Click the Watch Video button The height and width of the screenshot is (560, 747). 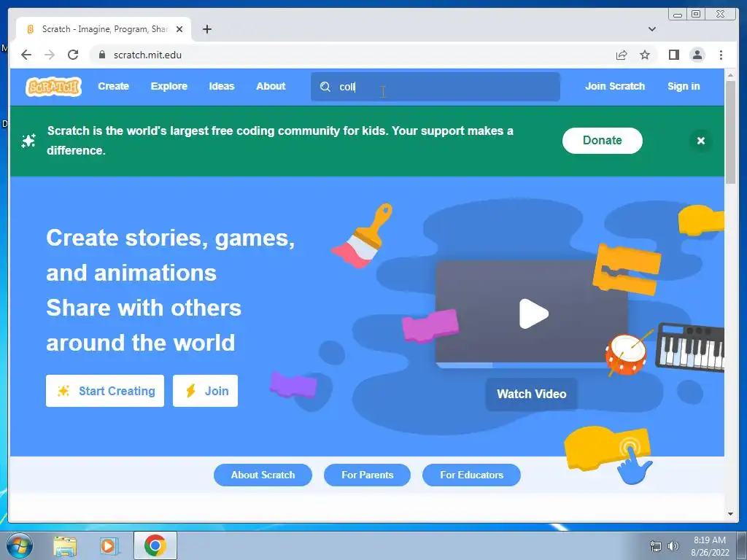(x=532, y=394)
